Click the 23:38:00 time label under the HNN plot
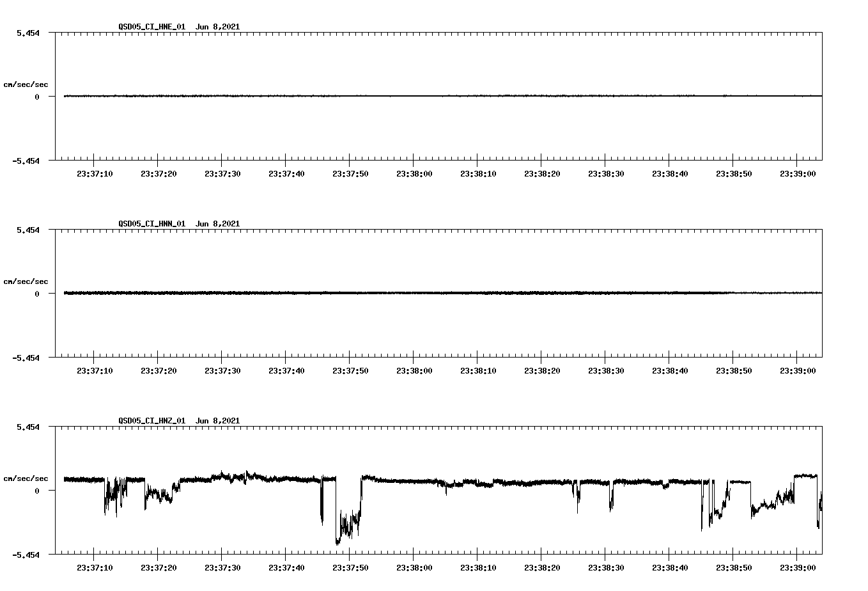This screenshot has height=591, width=868. 414,370
